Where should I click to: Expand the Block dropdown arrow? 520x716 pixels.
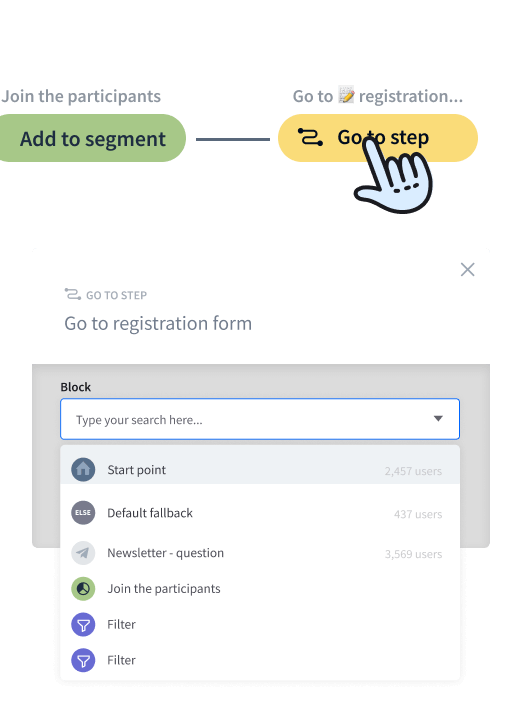[x=438, y=419]
